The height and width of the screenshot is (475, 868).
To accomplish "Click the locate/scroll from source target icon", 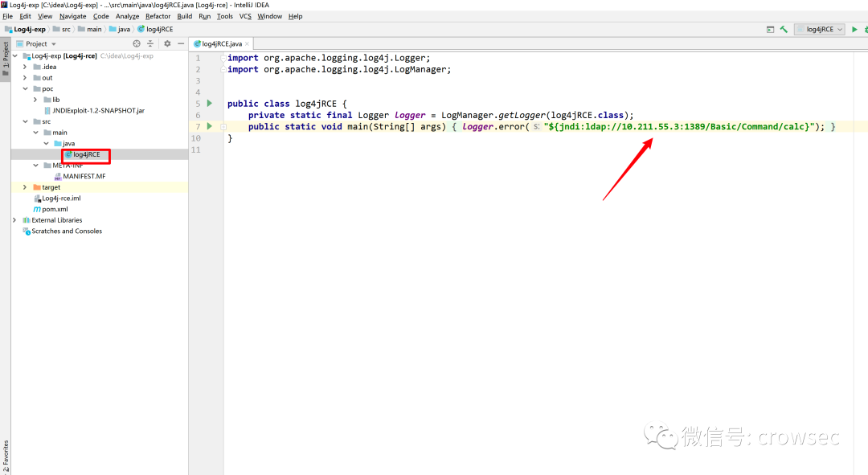I will pyautogui.click(x=137, y=43).
